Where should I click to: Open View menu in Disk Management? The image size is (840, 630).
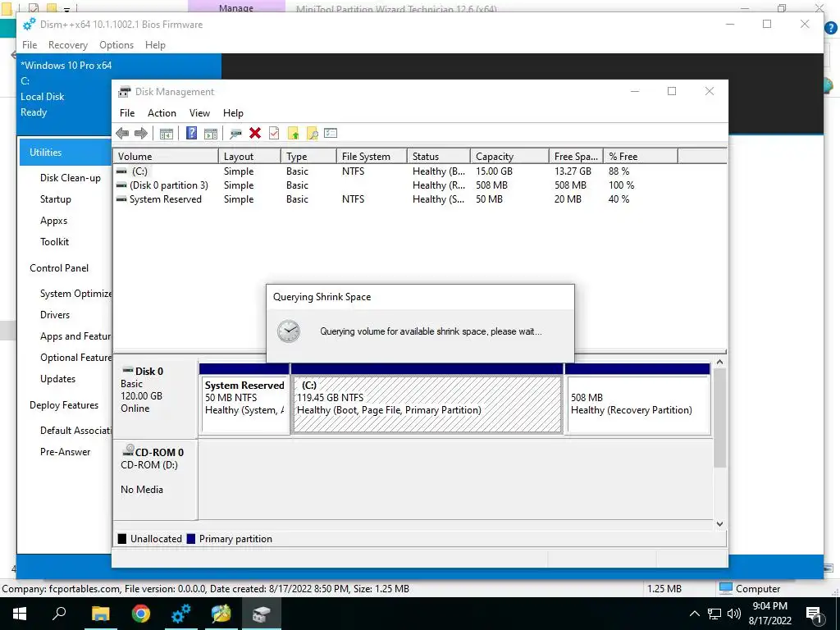click(199, 113)
